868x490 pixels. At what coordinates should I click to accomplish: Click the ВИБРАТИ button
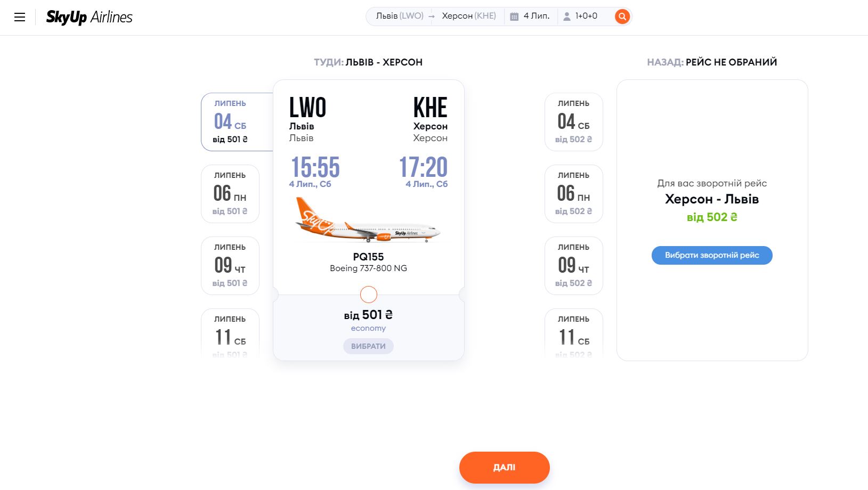[368, 346]
